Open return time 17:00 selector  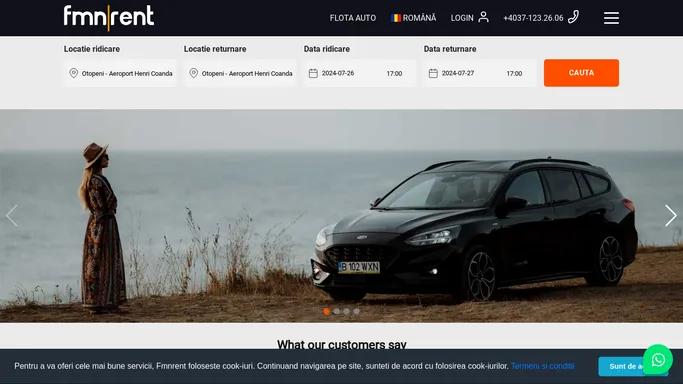click(514, 74)
